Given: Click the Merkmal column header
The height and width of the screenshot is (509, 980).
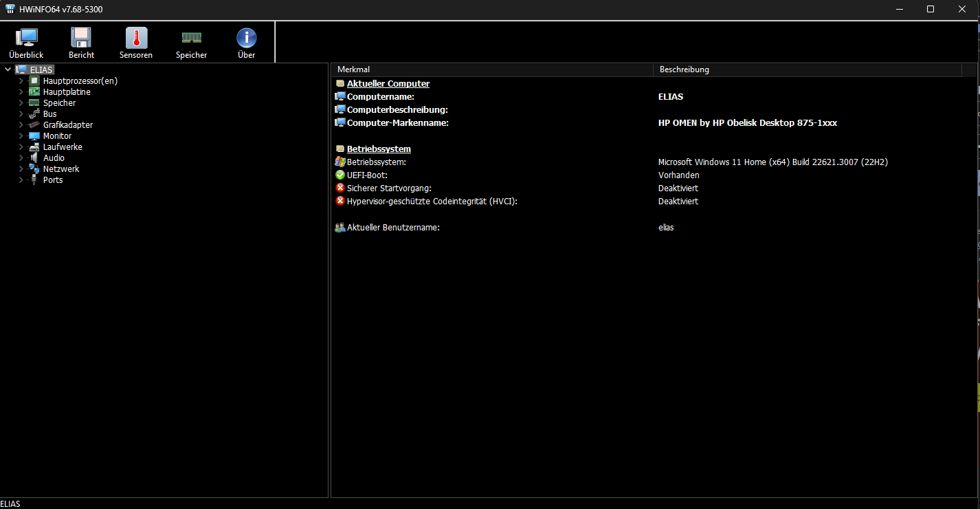Looking at the screenshot, I should pos(492,69).
